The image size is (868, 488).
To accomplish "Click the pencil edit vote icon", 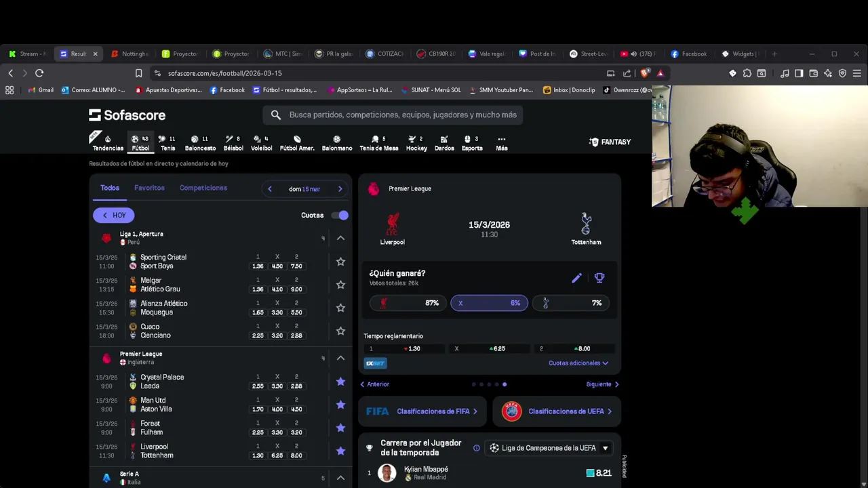I will coord(576,278).
